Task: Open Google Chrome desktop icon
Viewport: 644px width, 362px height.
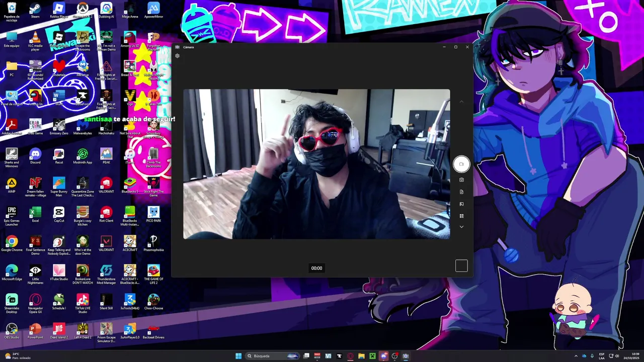Action: click(x=12, y=243)
